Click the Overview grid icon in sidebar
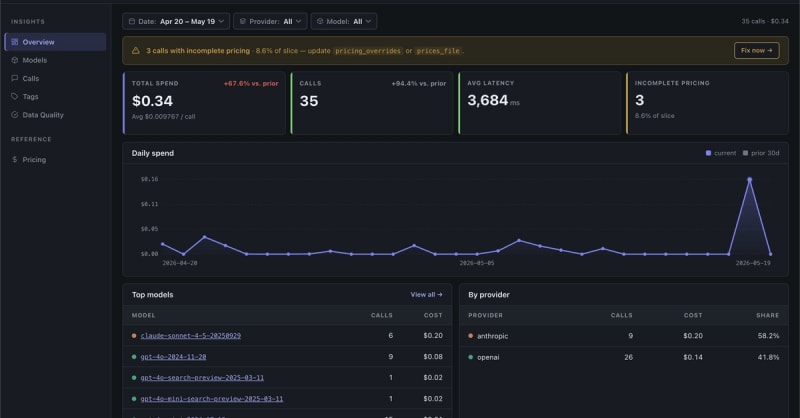 point(15,42)
